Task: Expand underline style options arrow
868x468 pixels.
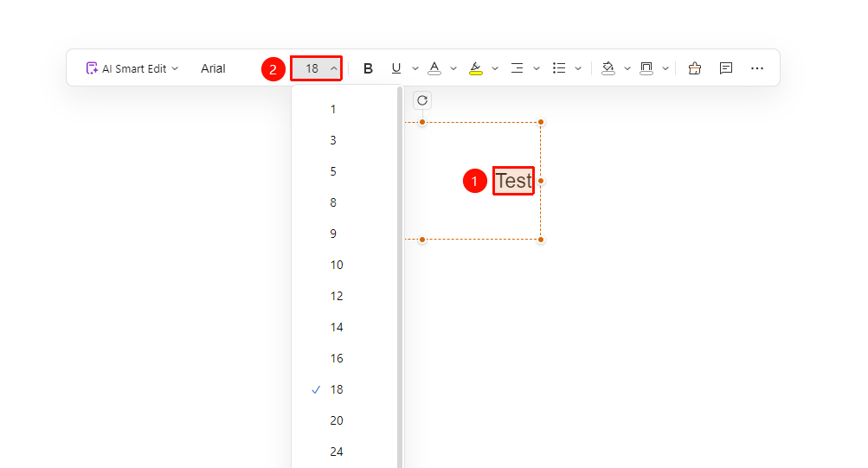Action: pos(415,68)
